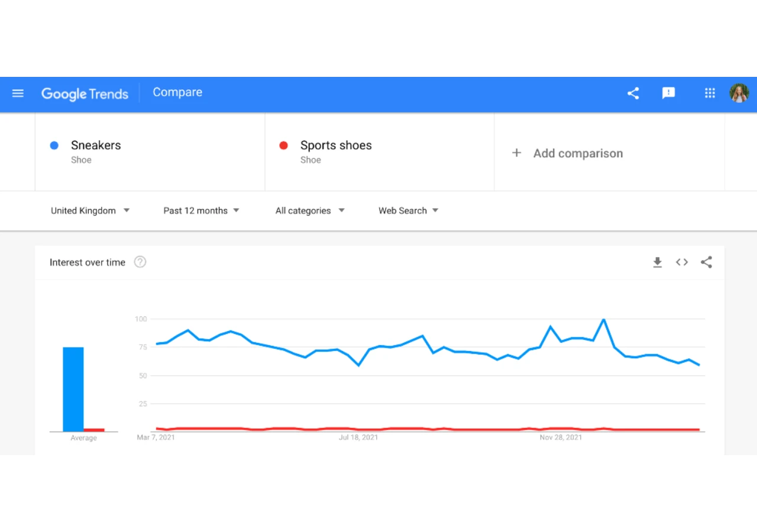This screenshot has height=532, width=757.
Task: Open the Google apps launcher grid
Action: tap(710, 93)
